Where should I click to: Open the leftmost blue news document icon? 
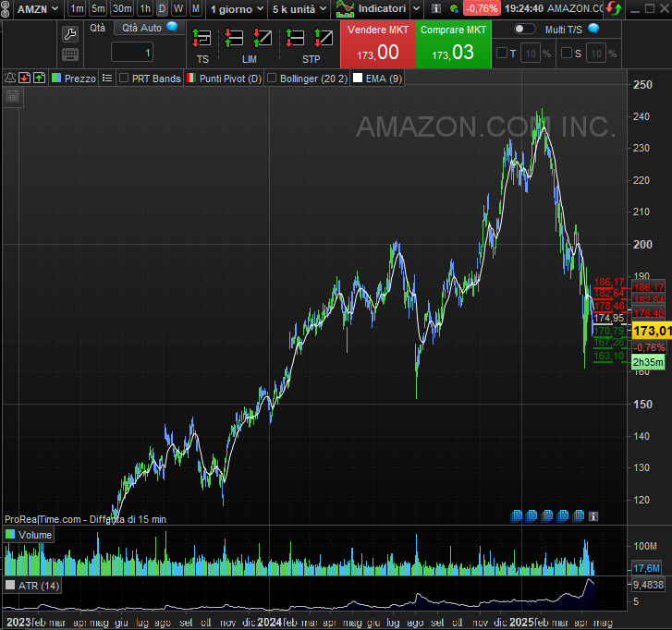(517, 515)
